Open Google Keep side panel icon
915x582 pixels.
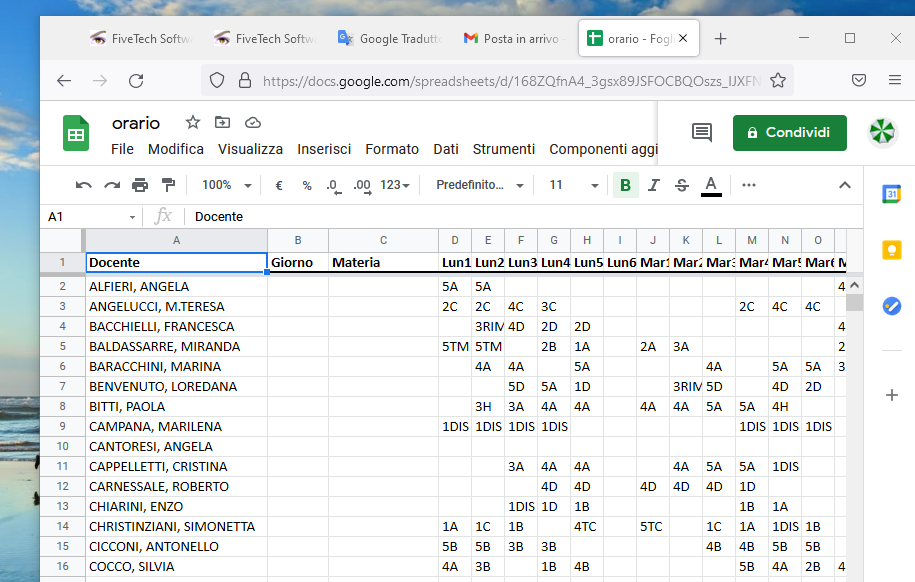(891, 250)
